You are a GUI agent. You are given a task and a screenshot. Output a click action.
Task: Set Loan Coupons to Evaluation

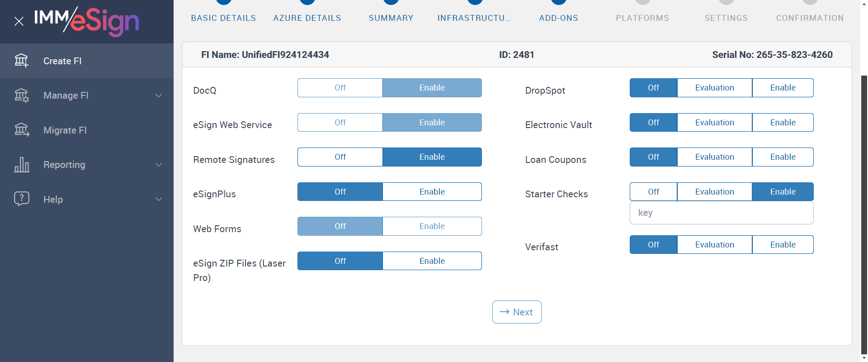715,157
